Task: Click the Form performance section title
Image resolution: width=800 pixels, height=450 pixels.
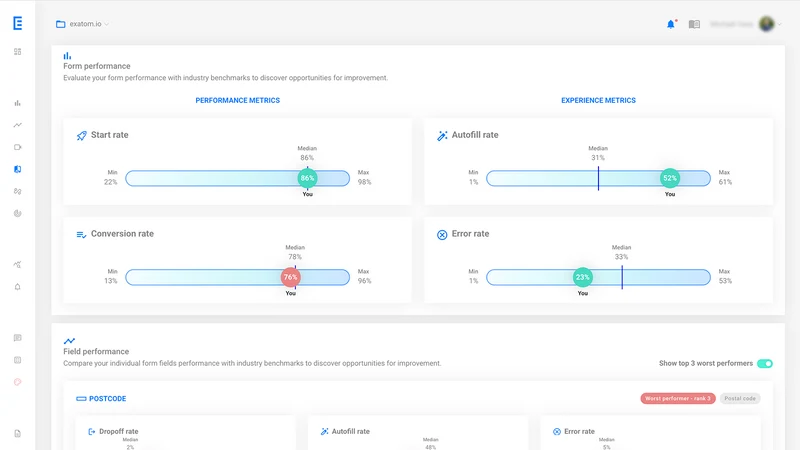Action: [x=97, y=66]
